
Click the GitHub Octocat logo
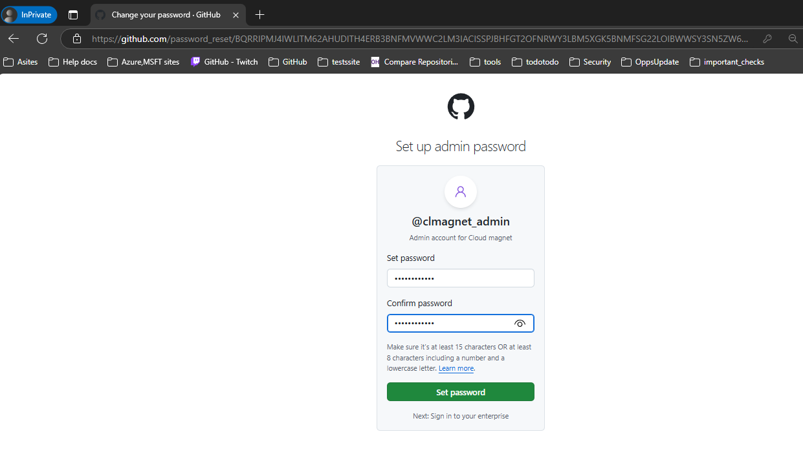tap(460, 106)
